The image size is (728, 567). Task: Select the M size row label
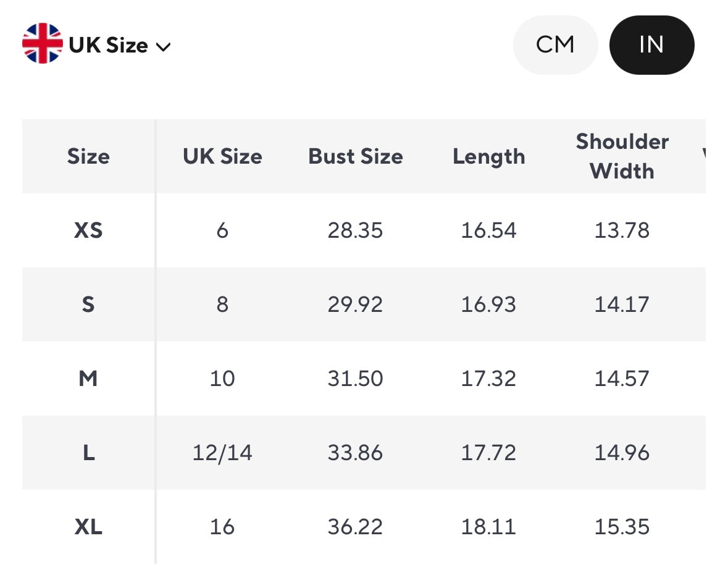(88, 379)
